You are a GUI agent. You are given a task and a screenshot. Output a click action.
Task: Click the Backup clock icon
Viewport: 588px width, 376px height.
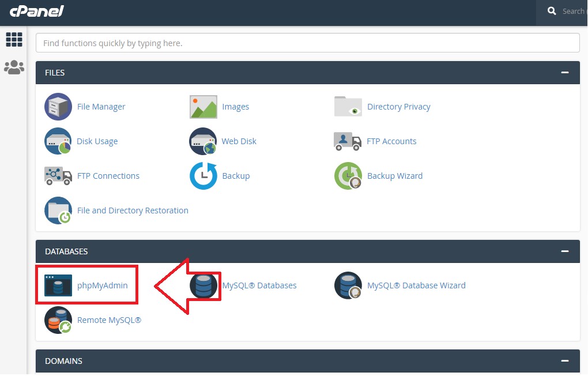(x=203, y=176)
